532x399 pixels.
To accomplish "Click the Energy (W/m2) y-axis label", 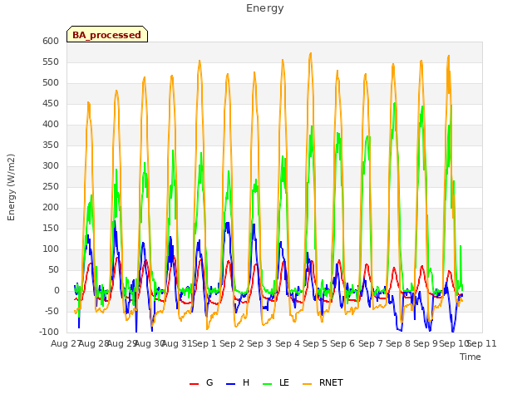I will click(11, 187).
